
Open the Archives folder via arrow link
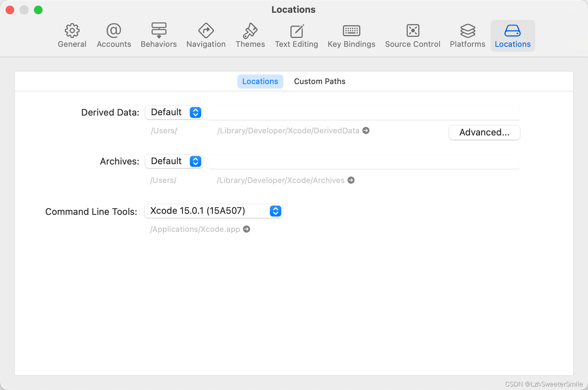coord(351,180)
